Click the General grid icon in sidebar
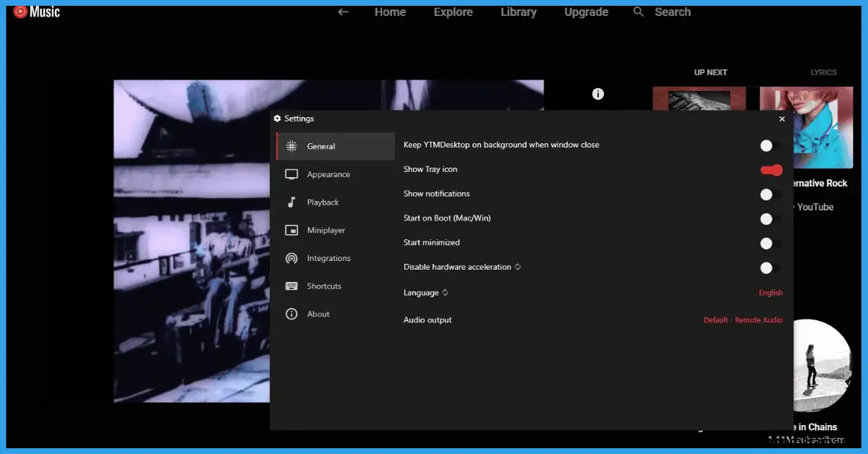Viewport: 868px width, 454px height. (292, 146)
